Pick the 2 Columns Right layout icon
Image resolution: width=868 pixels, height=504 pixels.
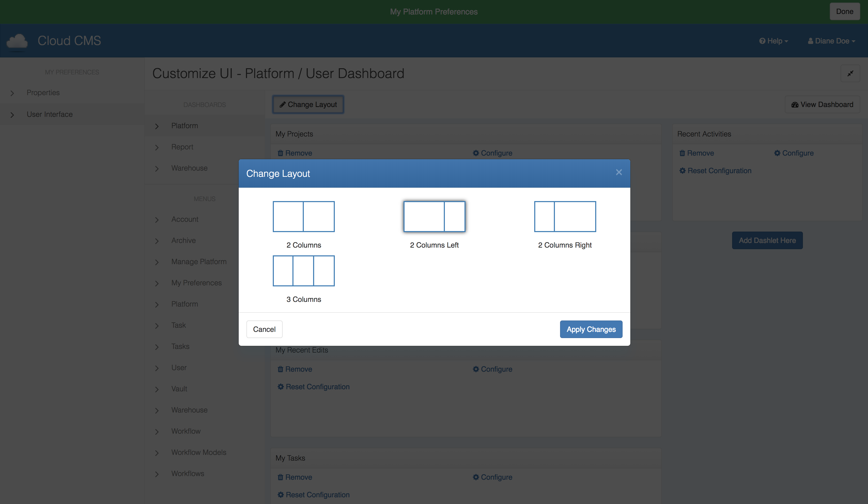[564, 217]
